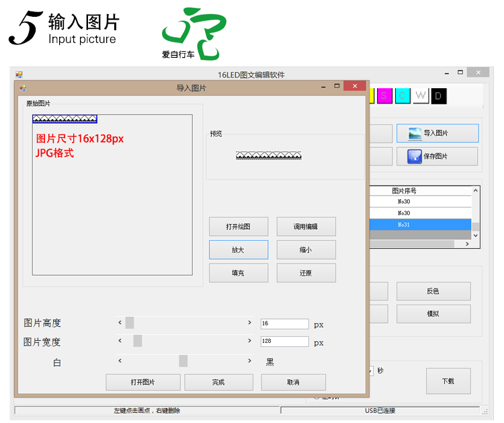Click right arrow of 图片高度 slider
The width and height of the screenshot is (504, 423).
click(x=249, y=322)
